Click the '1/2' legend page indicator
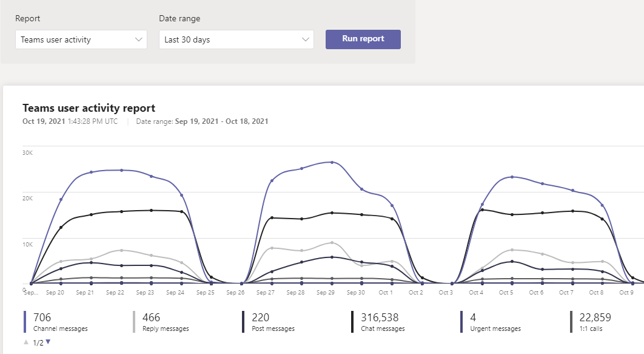Viewport: 644px width, 354px height. 38,343
